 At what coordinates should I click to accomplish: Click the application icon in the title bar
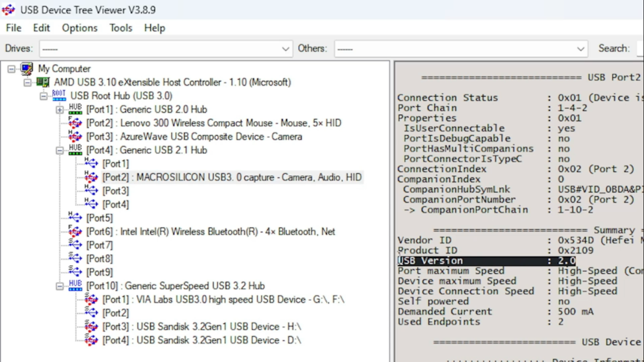pyautogui.click(x=8, y=9)
